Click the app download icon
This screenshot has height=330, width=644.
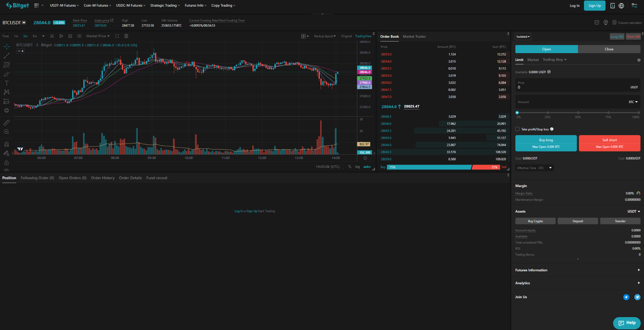pos(613,5)
